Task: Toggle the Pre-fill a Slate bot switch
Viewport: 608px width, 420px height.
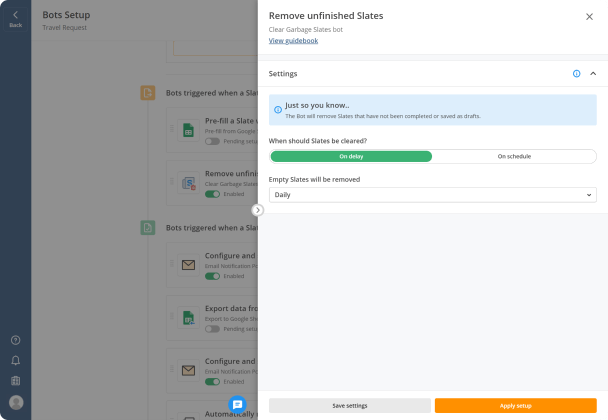Action: pyautogui.click(x=212, y=141)
